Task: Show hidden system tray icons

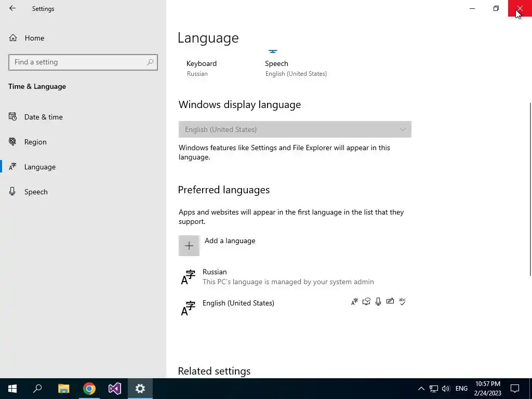Action: [x=421, y=389]
